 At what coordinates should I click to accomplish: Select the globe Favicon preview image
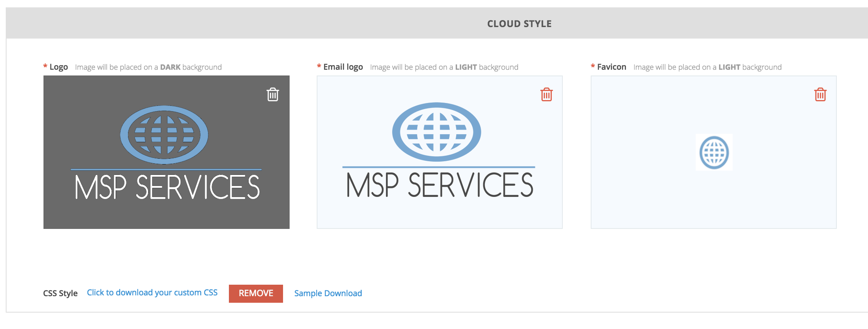[714, 152]
